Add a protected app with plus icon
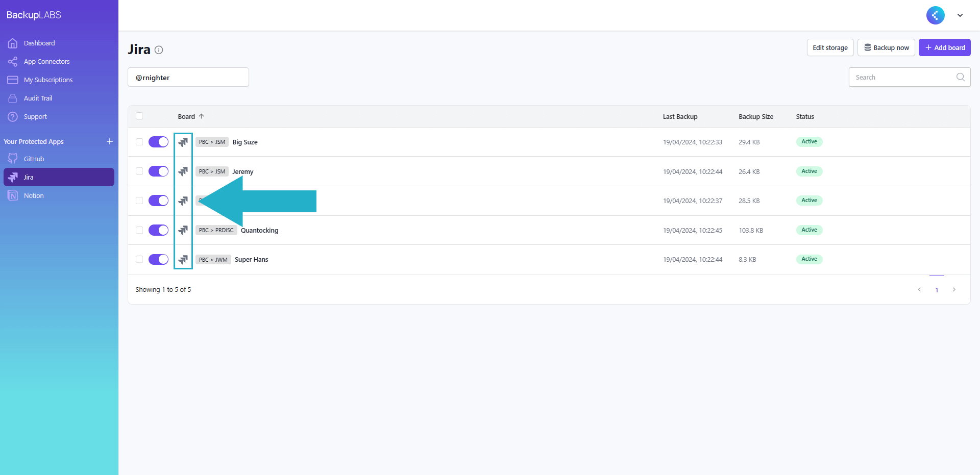The image size is (980, 475). click(x=110, y=141)
